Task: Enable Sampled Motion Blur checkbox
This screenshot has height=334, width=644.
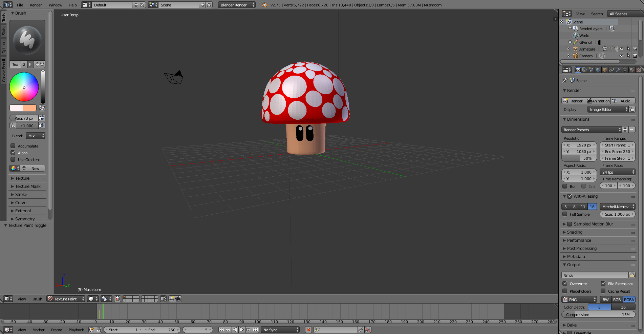Action: pos(570,224)
